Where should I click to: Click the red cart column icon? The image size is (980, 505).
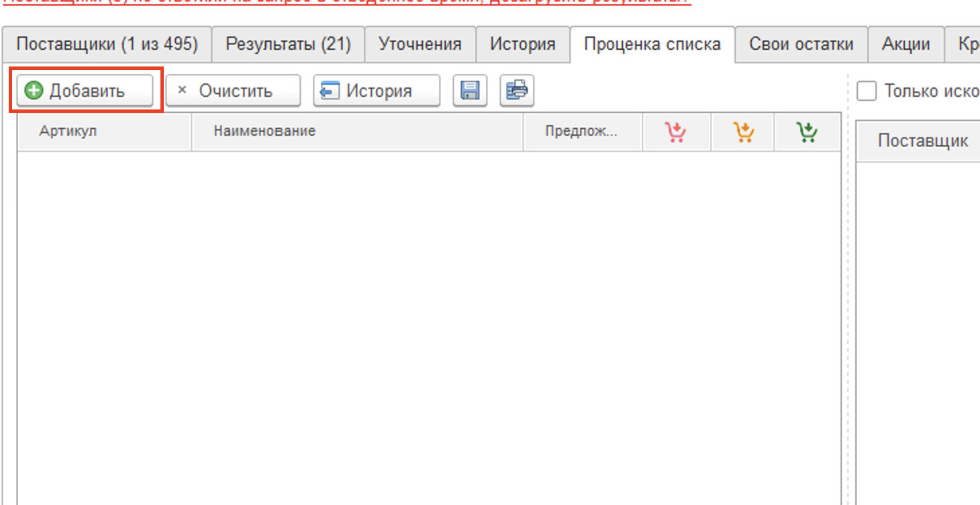point(676,132)
